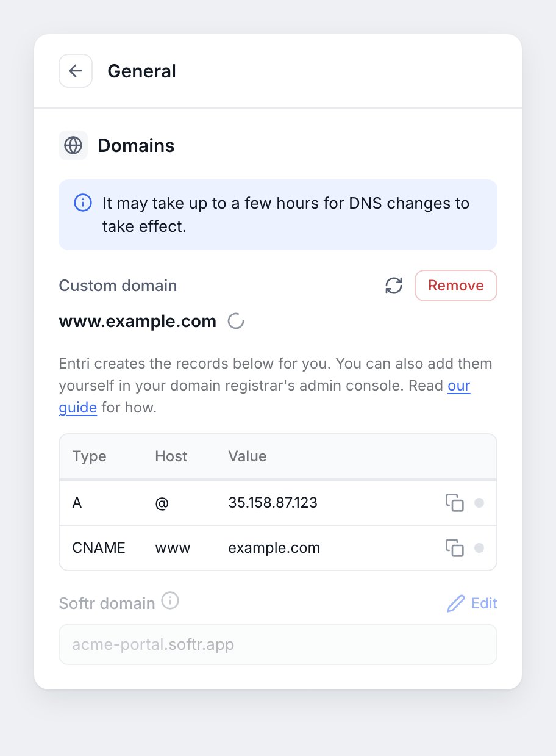556x756 pixels.
Task: Click the 'Domains' section heading
Action: pyautogui.click(x=136, y=146)
